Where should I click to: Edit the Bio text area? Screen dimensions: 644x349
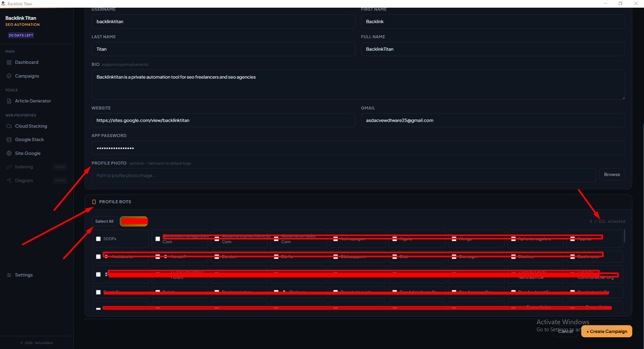click(358, 85)
